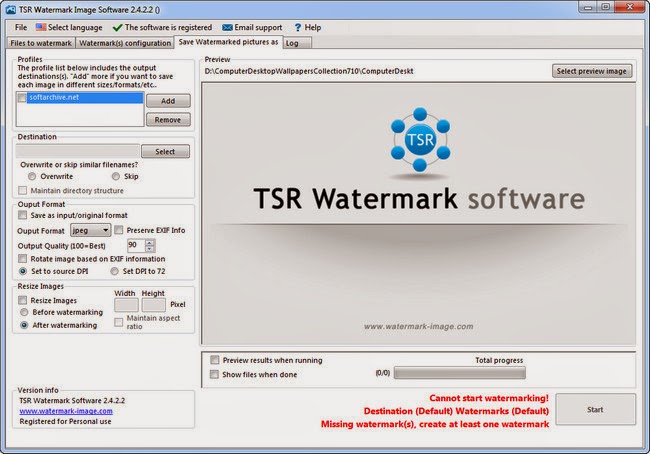Click the Output Quality value field
650x454 pixels.
[x=136, y=245]
